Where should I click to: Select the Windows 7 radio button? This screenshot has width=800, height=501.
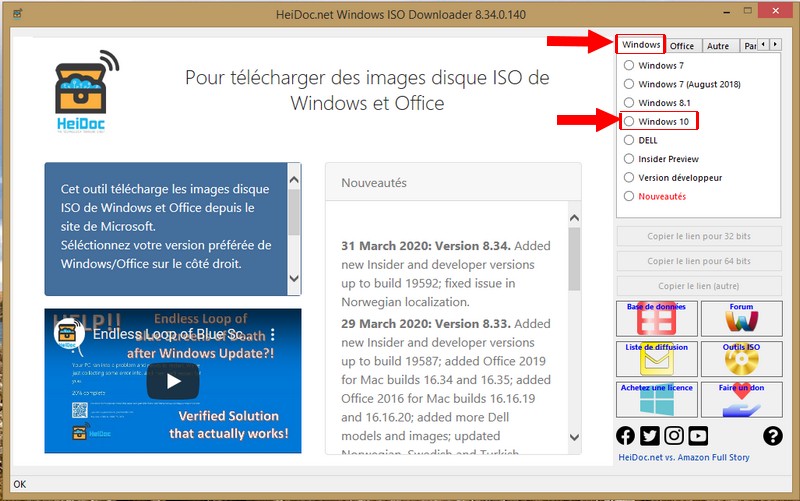(x=629, y=65)
